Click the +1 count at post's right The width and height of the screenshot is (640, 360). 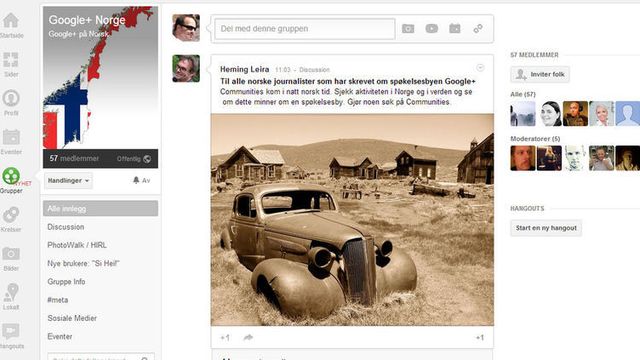point(480,338)
